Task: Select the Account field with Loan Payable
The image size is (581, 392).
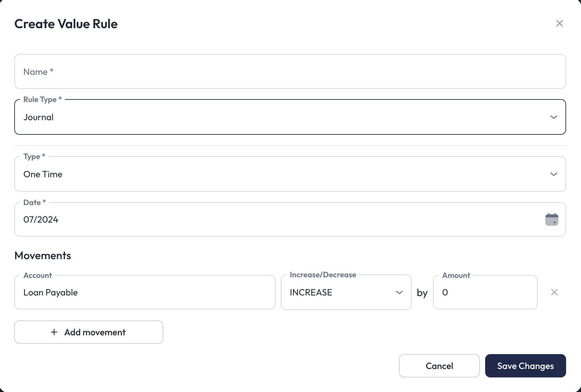Action: coord(145,293)
